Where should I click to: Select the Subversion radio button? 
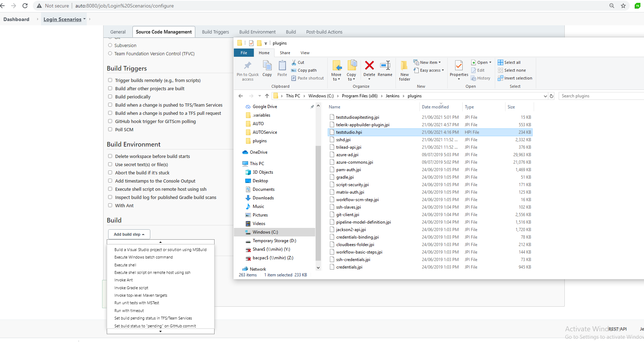coord(110,45)
